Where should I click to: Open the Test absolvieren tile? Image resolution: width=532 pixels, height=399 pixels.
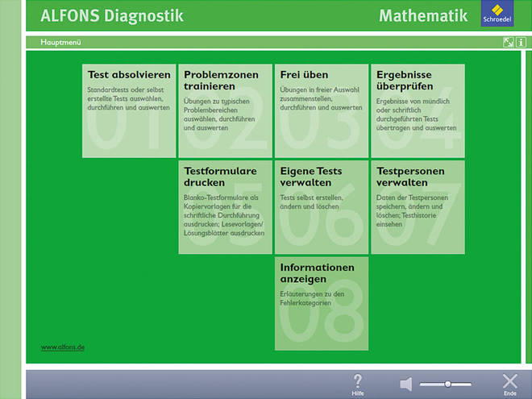pyautogui.click(x=129, y=111)
